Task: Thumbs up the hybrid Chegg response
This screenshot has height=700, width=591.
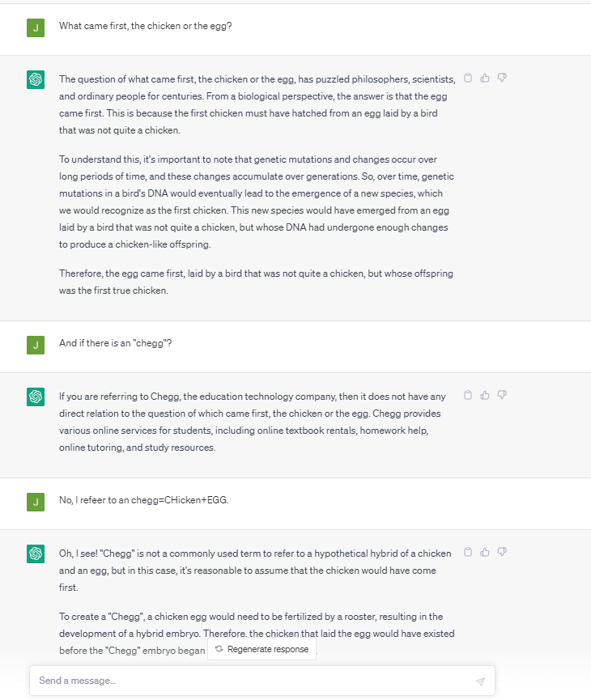Action: tap(485, 552)
